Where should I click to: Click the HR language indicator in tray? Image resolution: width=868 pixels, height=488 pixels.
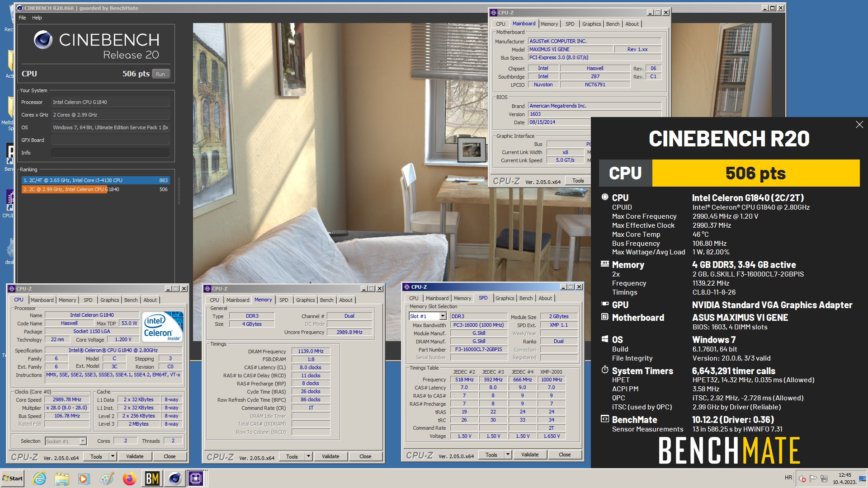click(788, 478)
